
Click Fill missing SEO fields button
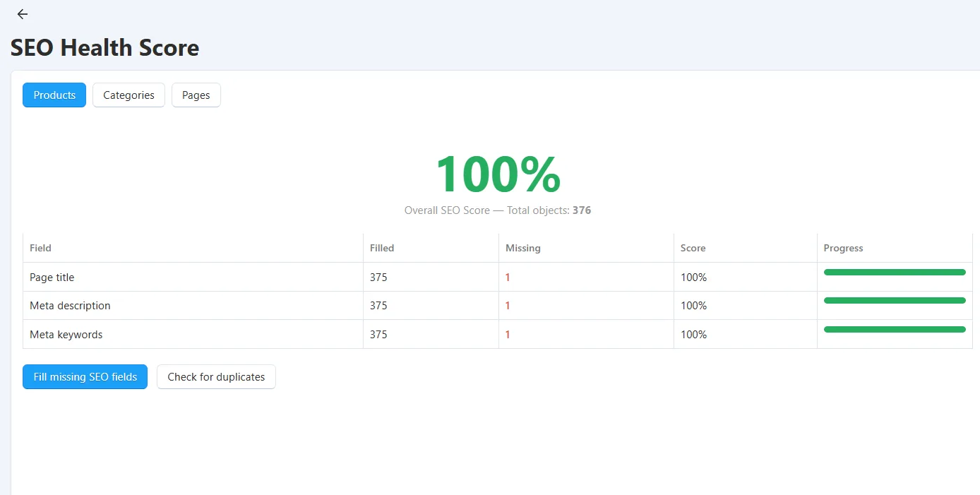pyautogui.click(x=85, y=377)
